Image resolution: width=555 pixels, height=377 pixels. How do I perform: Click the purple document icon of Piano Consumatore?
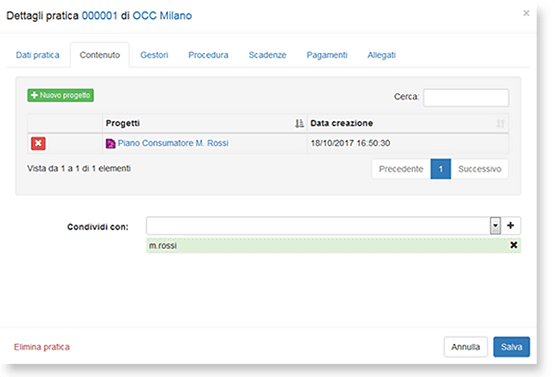coord(110,144)
